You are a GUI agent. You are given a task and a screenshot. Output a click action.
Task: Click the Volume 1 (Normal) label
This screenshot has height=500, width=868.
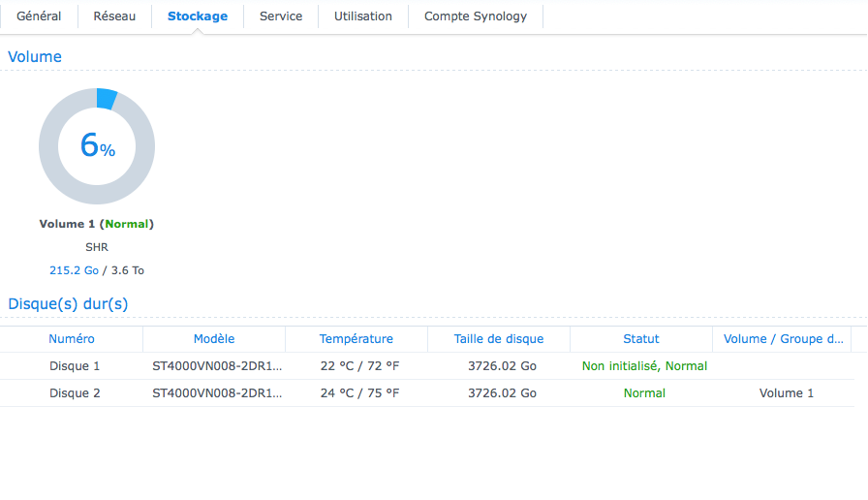96,224
